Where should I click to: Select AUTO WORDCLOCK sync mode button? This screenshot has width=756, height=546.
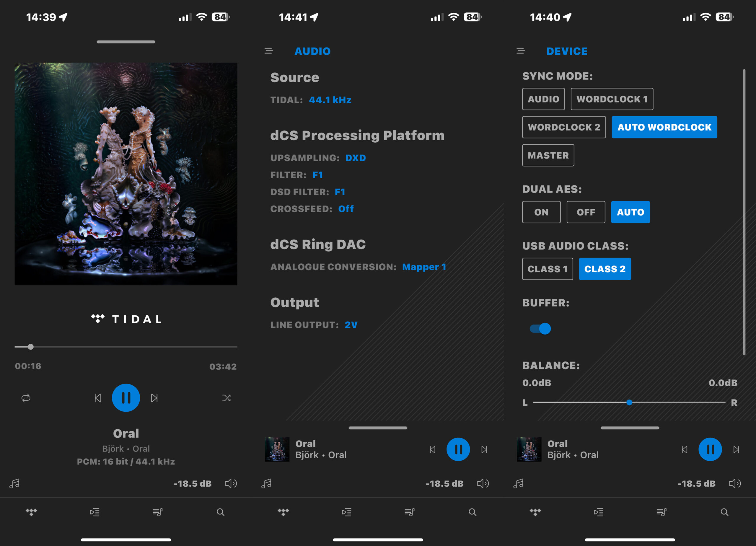click(665, 127)
